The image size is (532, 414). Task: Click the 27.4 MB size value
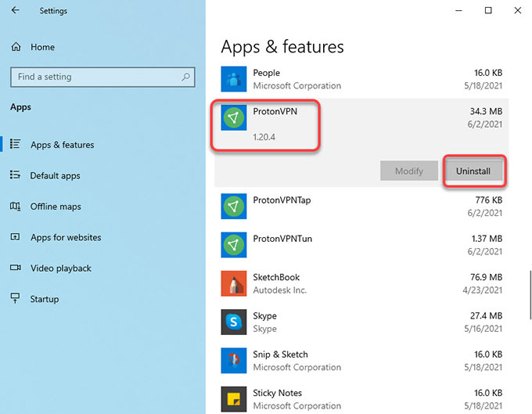(486, 316)
